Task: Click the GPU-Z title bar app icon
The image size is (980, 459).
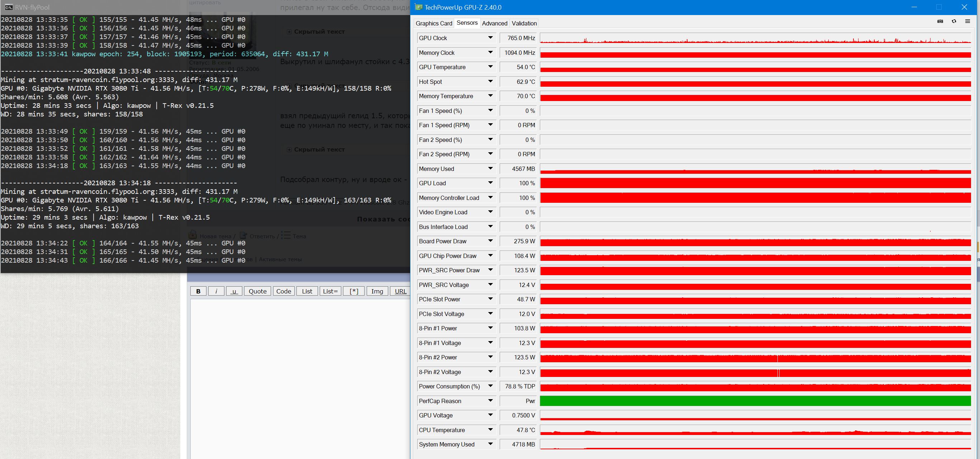Action: (418, 7)
